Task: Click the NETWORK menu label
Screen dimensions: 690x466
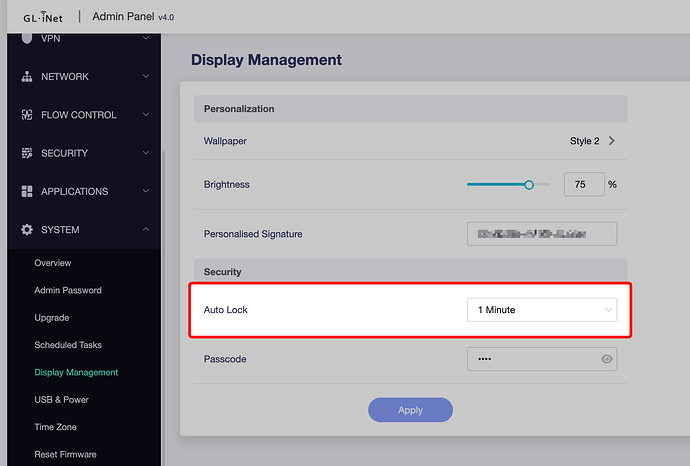Action: 65,77
